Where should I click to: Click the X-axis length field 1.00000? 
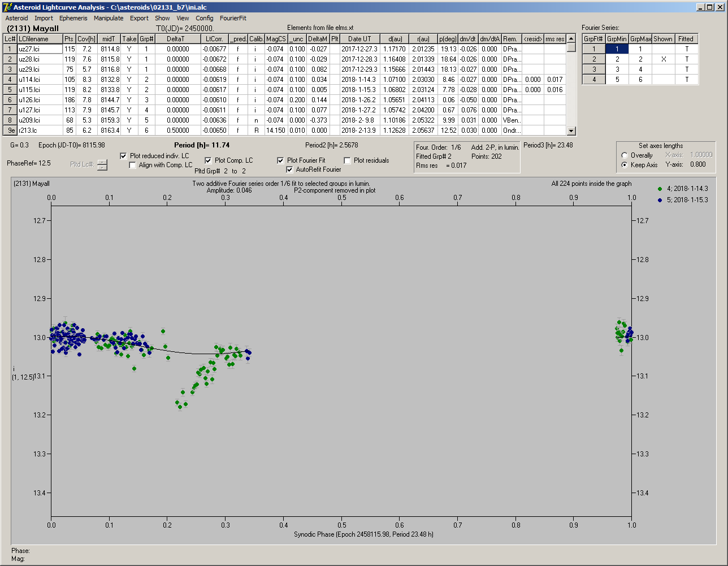(701, 155)
